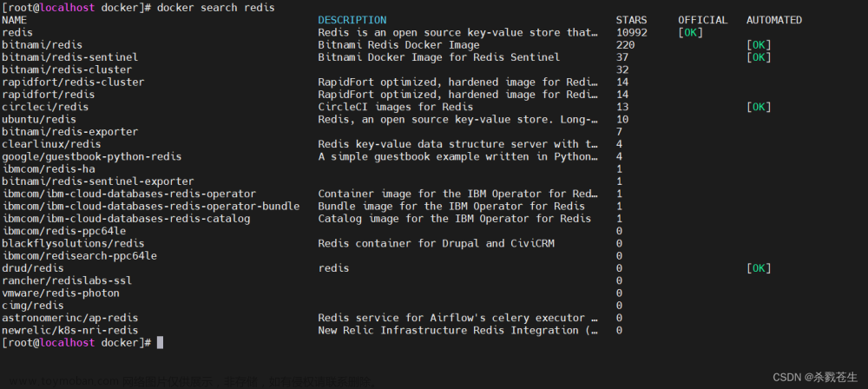Image resolution: width=868 pixels, height=389 pixels.
Task: Click the AUTOMATED [OK] on drud/redis row
Action: pos(759,268)
